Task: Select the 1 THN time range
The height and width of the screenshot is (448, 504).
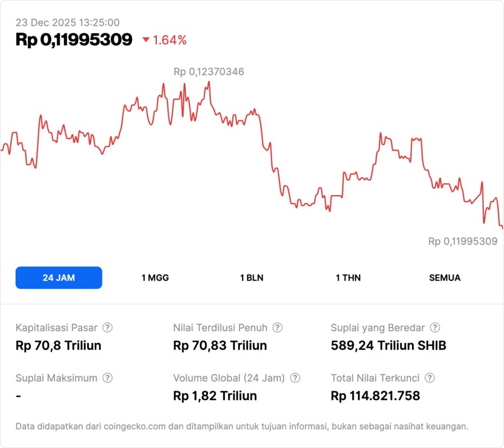Action: (x=348, y=278)
